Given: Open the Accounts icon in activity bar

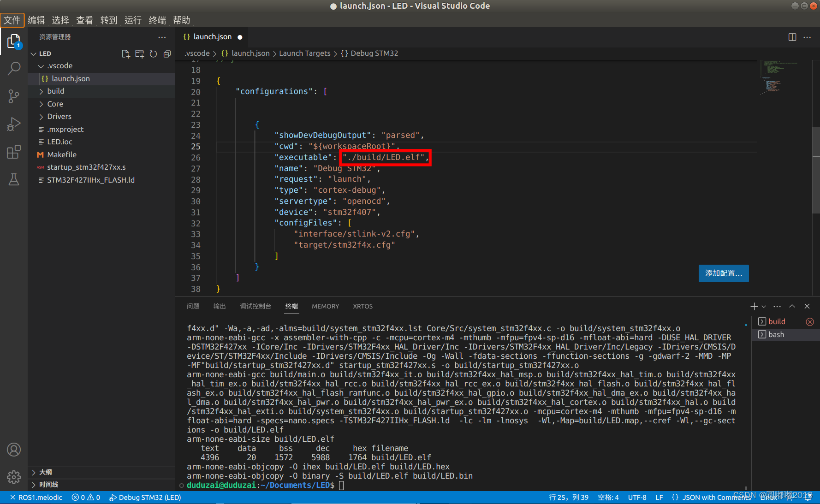Looking at the screenshot, I should click(x=14, y=450).
